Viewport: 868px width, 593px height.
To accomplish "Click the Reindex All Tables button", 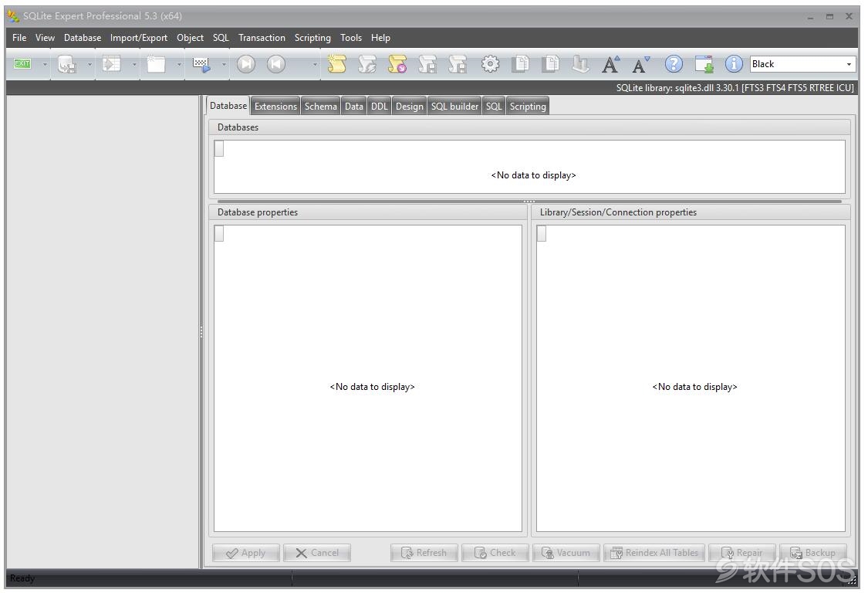I will point(654,553).
